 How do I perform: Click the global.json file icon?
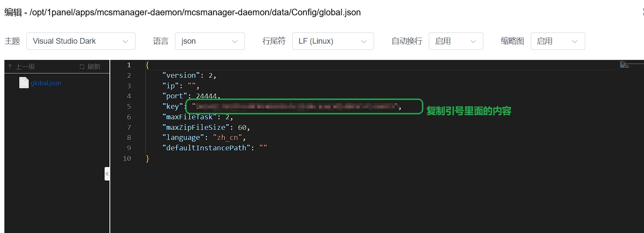[24, 83]
